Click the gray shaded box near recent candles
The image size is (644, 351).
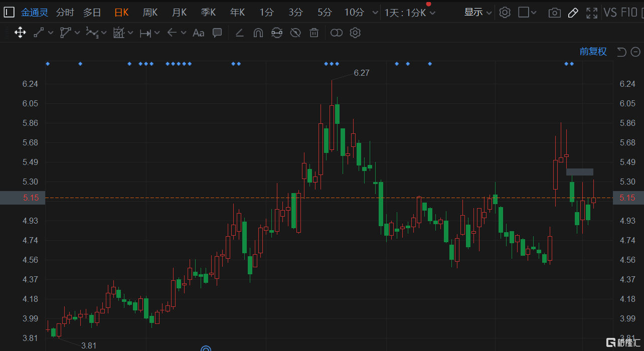(580, 172)
